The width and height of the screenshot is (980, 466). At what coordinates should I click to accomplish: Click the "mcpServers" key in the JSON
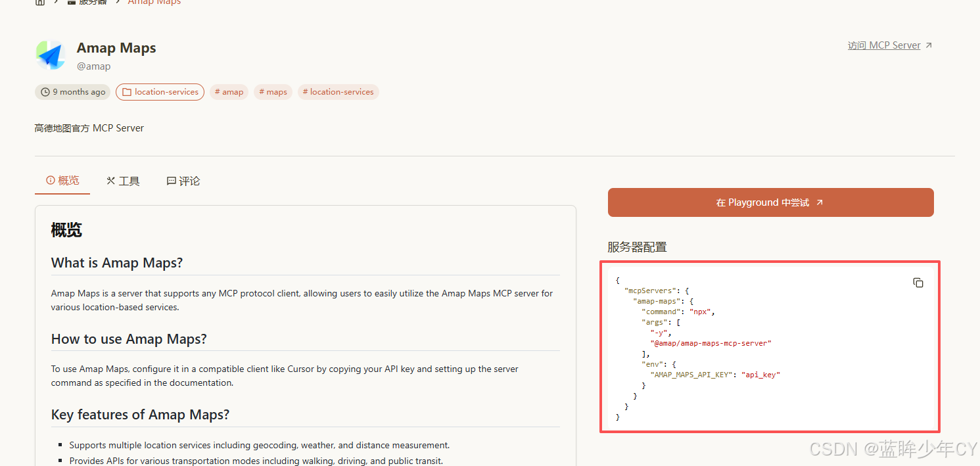pyautogui.click(x=649, y=291)
